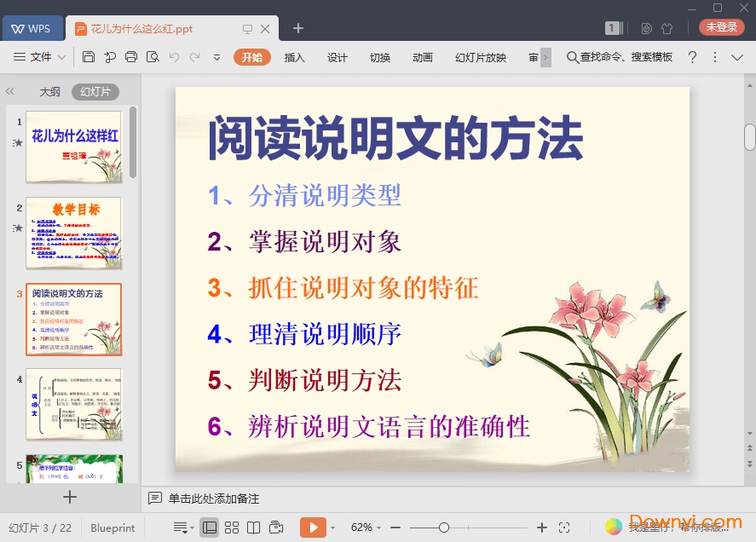Open Print Preview from the toolbar icon
The height and width of the screenshot is (542, 756).
click(x=153, y=57)
